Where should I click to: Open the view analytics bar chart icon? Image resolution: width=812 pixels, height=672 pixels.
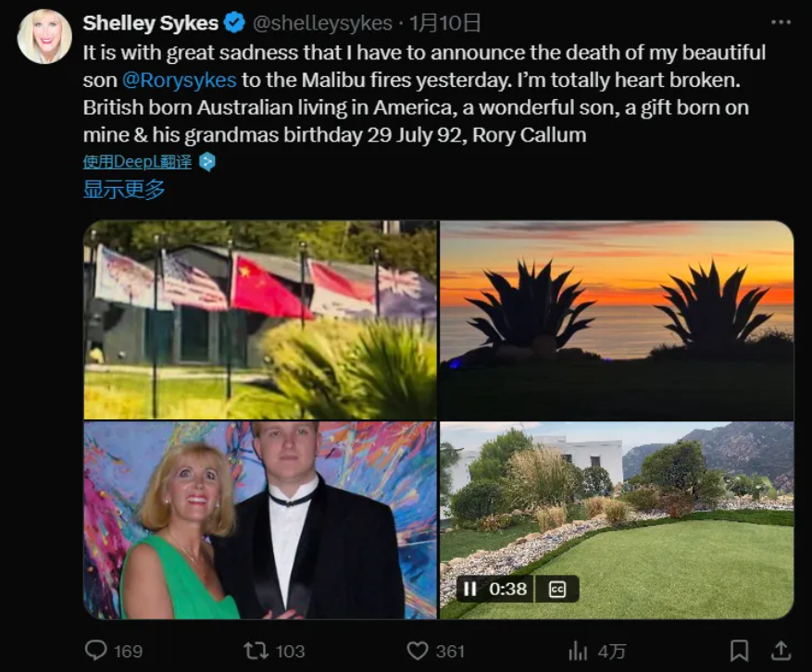[x=579, y=651]
